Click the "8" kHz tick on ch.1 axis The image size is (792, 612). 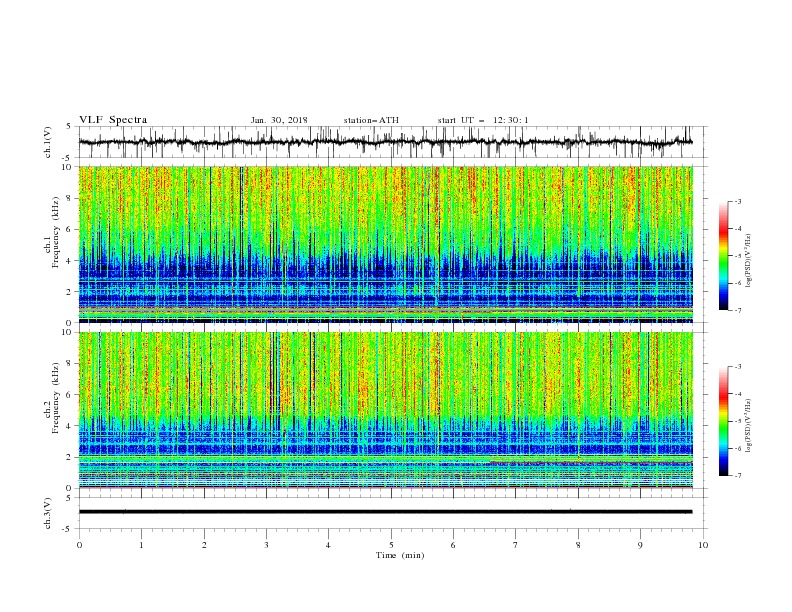[x=70, y=198]
